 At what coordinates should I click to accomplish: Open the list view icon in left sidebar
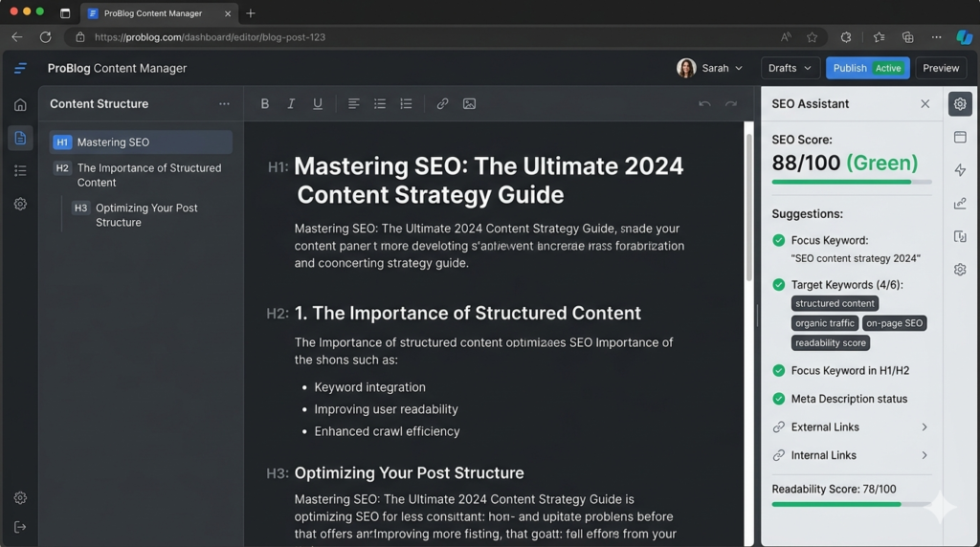coord(21,170)
